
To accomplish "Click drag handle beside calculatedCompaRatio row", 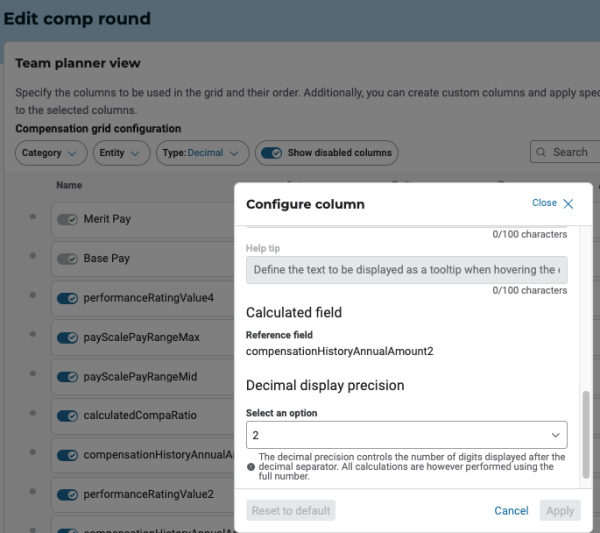I will pyautogui.click(x=33, y=416).
